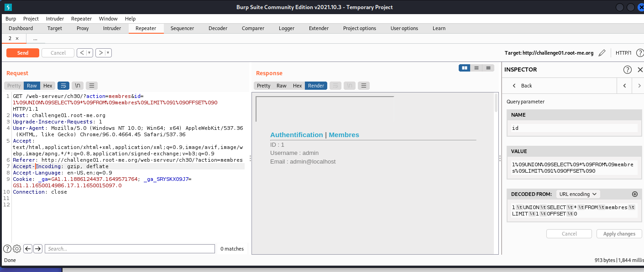Switch Request view to Hex
The image size is (644, 272).
point(48,86)
